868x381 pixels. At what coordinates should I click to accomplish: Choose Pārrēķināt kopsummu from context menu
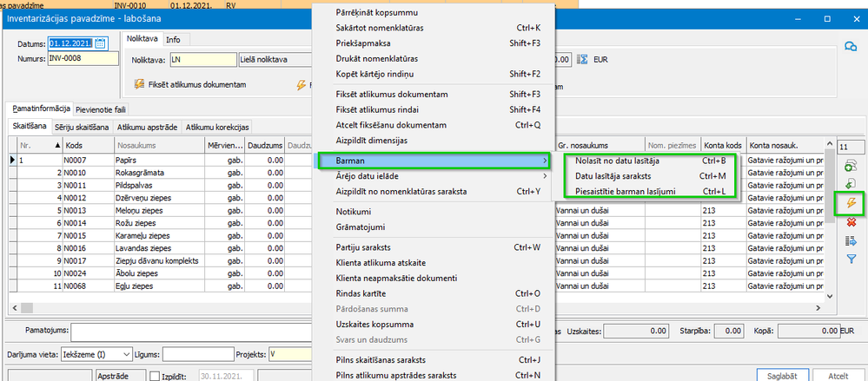[x=433, y=12]
